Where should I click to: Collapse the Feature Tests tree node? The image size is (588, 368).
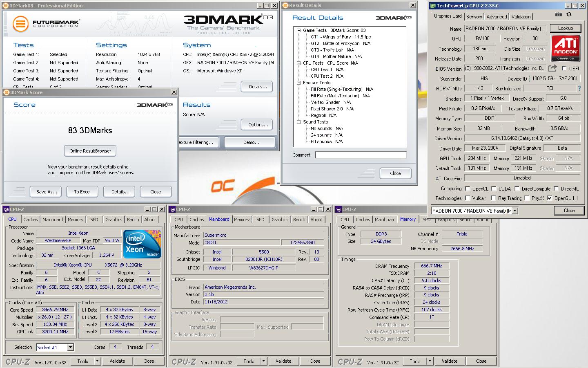pyautogui.click(x=298, y=83)
